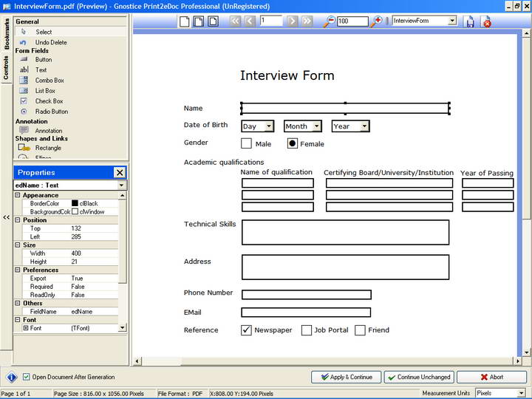Image resolution: width=532 pixels, height=399 pixels.
Task: Check the Job Portal checkbox
Action: pos(307,330)
